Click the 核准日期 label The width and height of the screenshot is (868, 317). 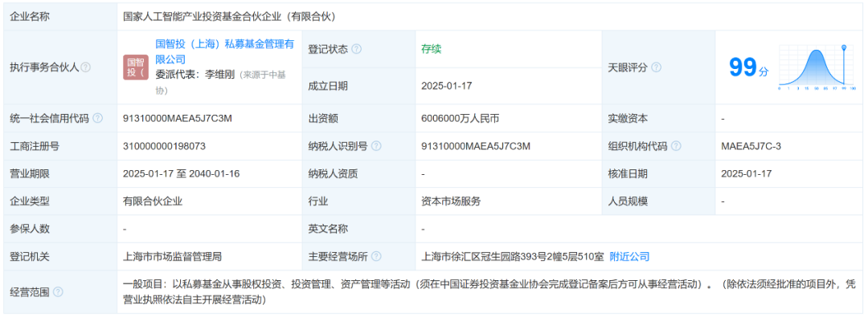click(x=628, y=173)
